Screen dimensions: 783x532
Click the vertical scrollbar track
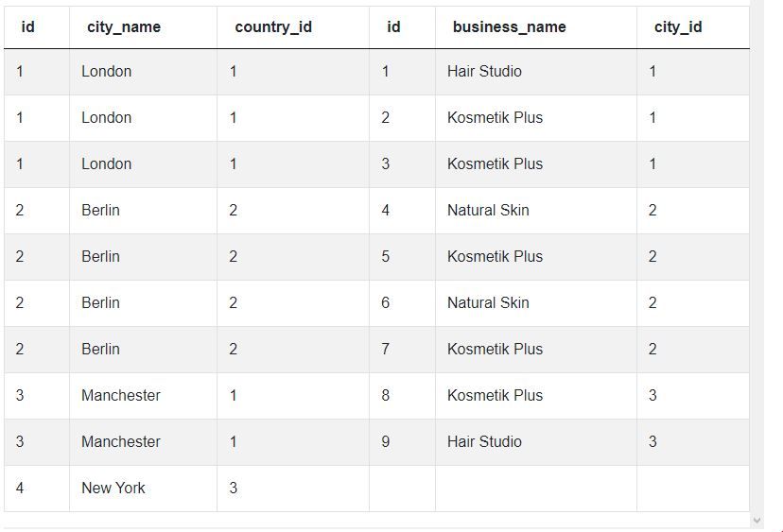756,255
